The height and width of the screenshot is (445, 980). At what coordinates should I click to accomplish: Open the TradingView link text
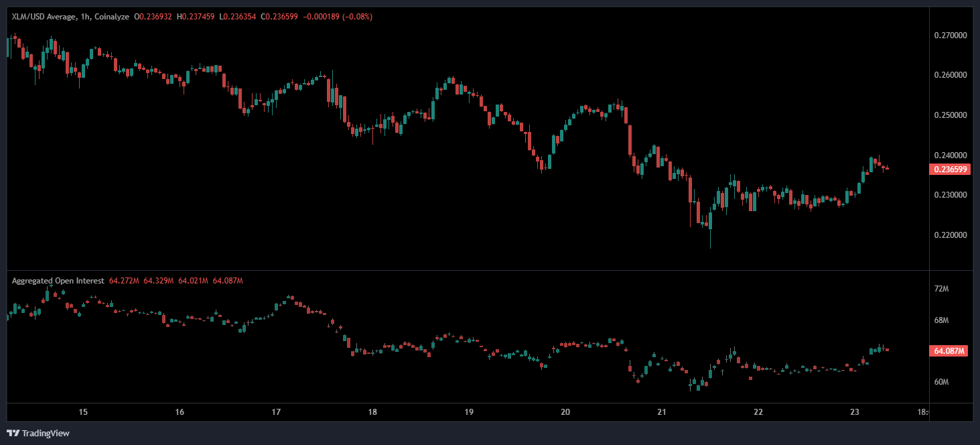pyautogui.click(x=46, y=434)
